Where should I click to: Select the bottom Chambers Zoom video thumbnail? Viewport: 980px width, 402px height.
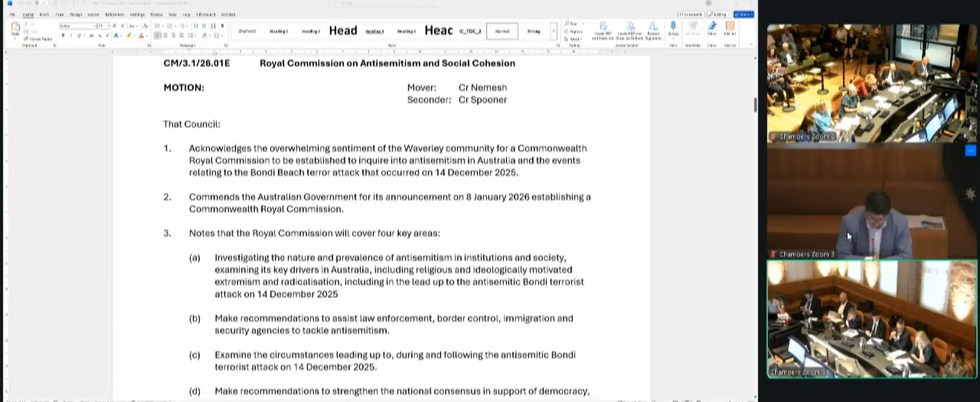point(871,319)
